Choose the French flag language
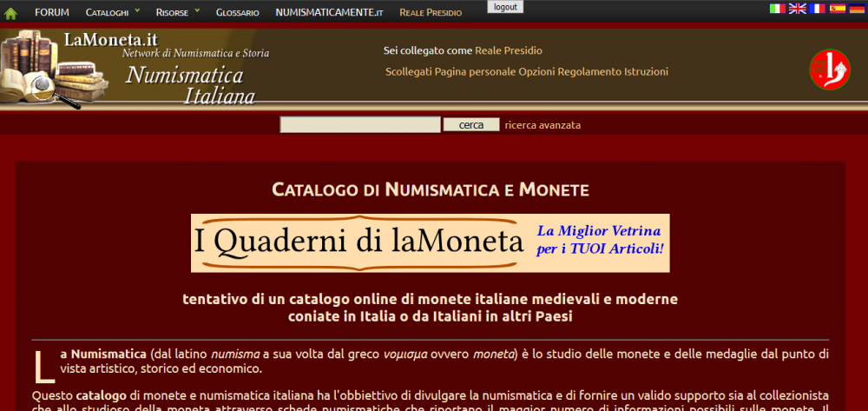The height and width of the screenshot is (411, 868). point(817,9)
